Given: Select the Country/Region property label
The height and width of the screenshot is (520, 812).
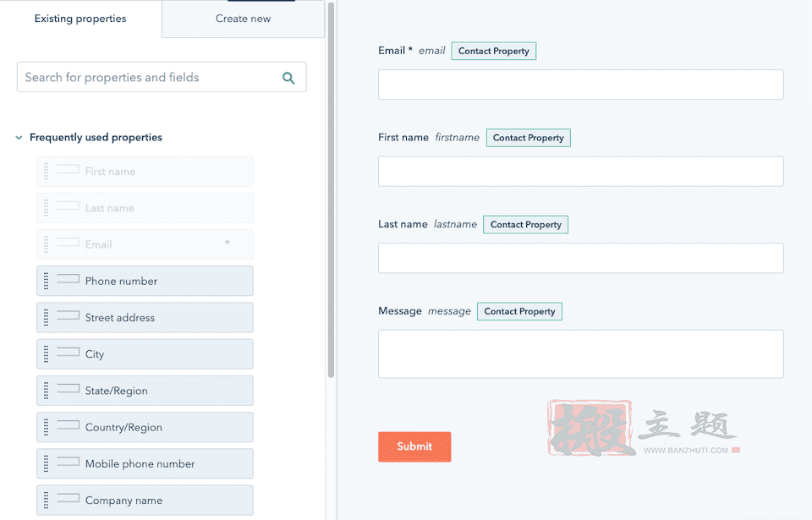Looking at the screenshot, I should [123, 427].
